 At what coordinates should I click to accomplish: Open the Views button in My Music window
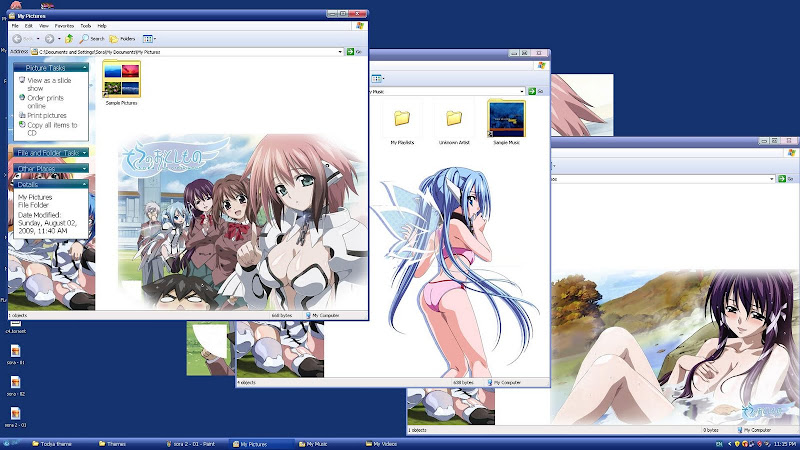coord(378,78)
